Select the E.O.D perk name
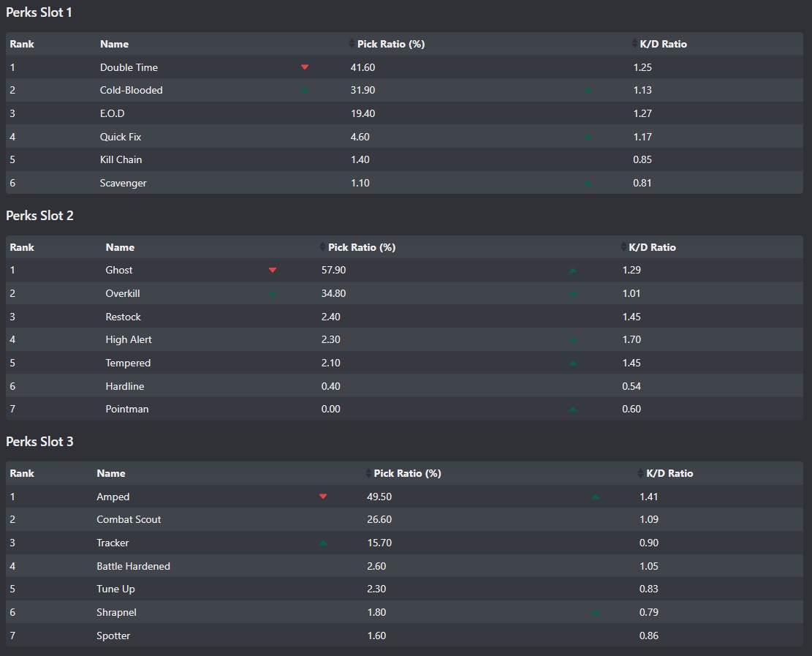 [115, 113]
